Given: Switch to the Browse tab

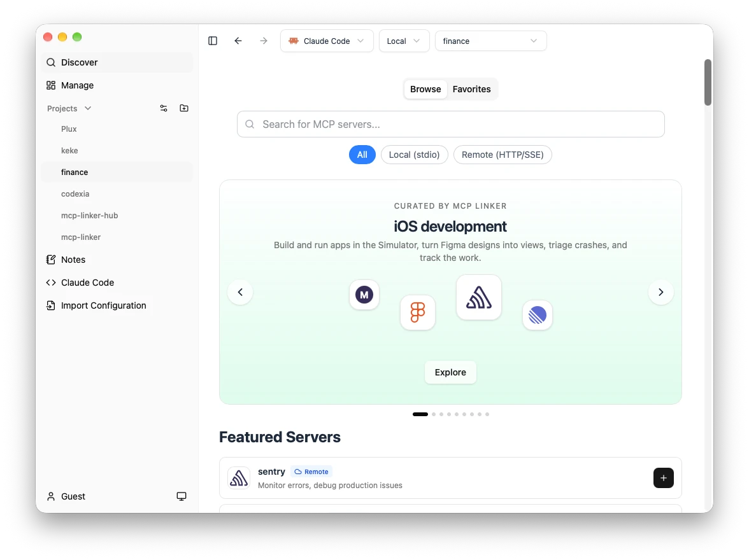Looking at the screenshot, I should pos(425,89).
